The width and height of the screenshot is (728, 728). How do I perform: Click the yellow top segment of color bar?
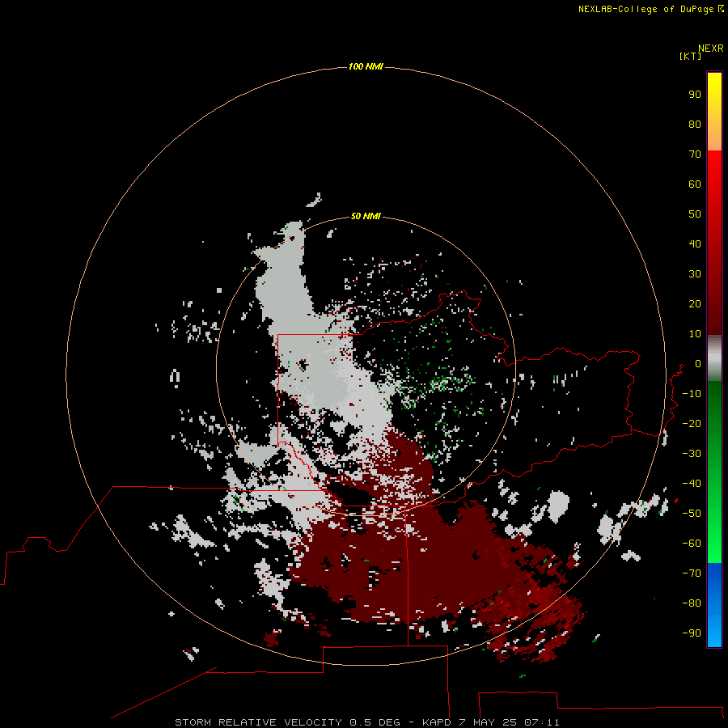pyautogui.click(x=714, y=112)
